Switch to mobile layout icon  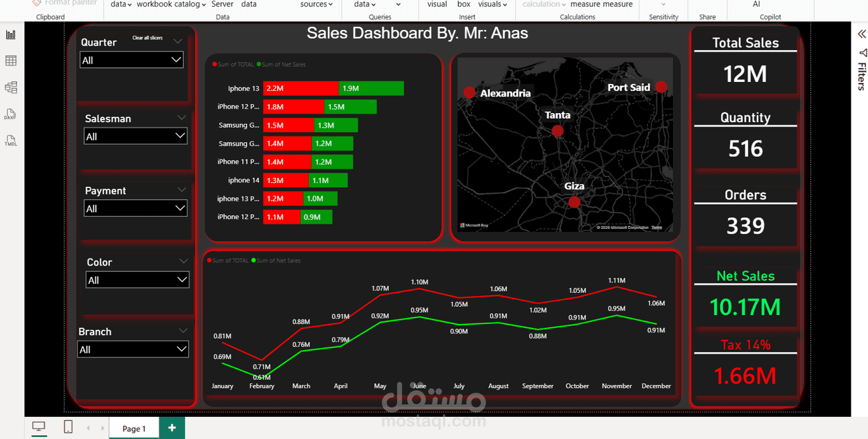68,427
